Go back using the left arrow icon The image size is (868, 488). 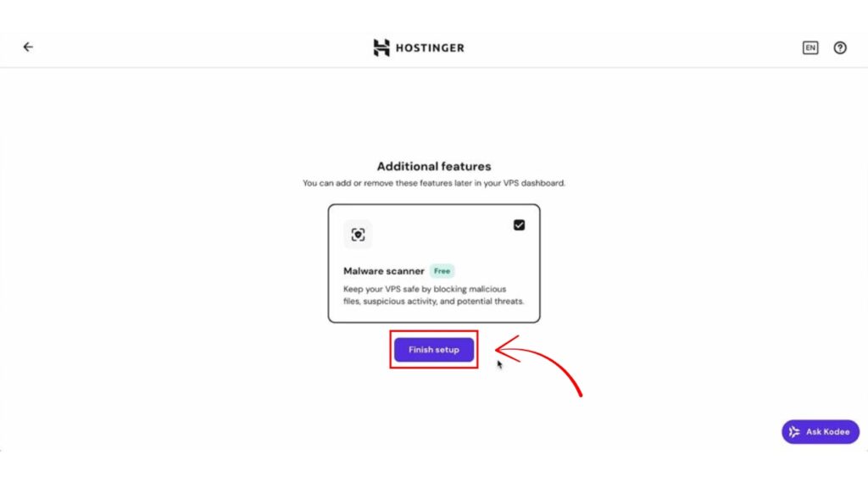click(28, 47)
